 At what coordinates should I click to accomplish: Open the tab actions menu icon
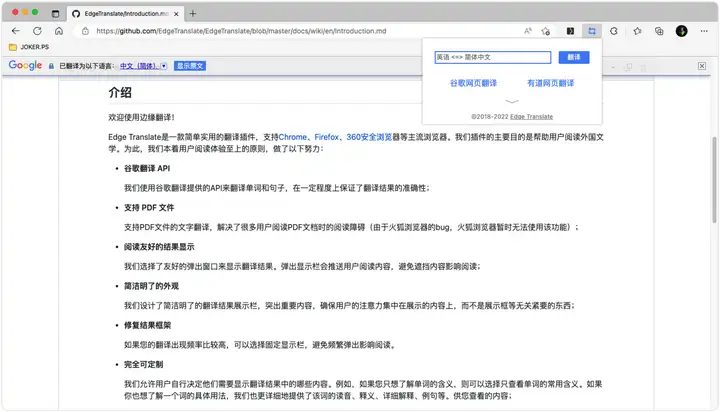pyautogui.click(x=56, y=13)
